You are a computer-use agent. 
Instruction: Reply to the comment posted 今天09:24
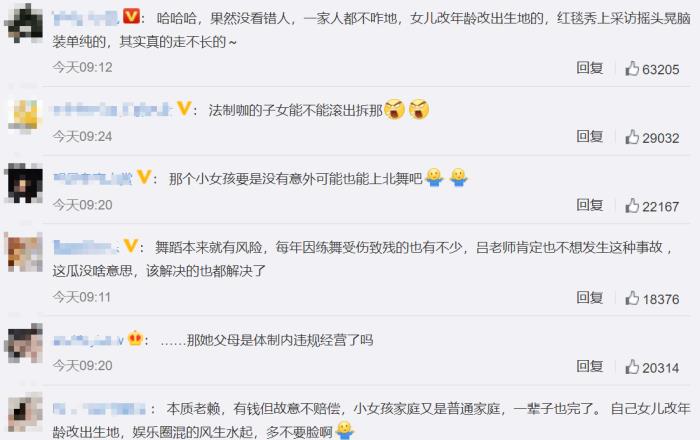[589, 136]
